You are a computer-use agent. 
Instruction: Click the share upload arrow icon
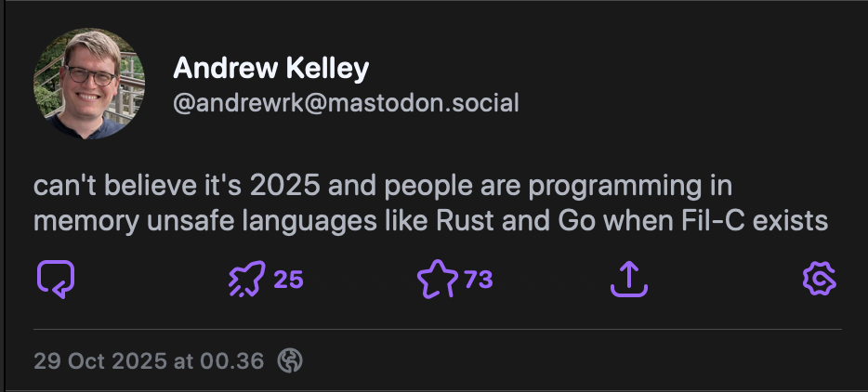(629, 279)
